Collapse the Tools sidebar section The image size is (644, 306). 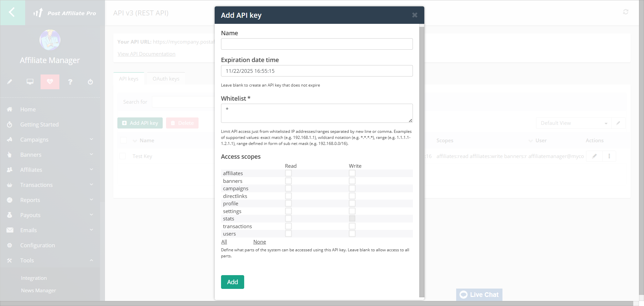tap(91, 260)
